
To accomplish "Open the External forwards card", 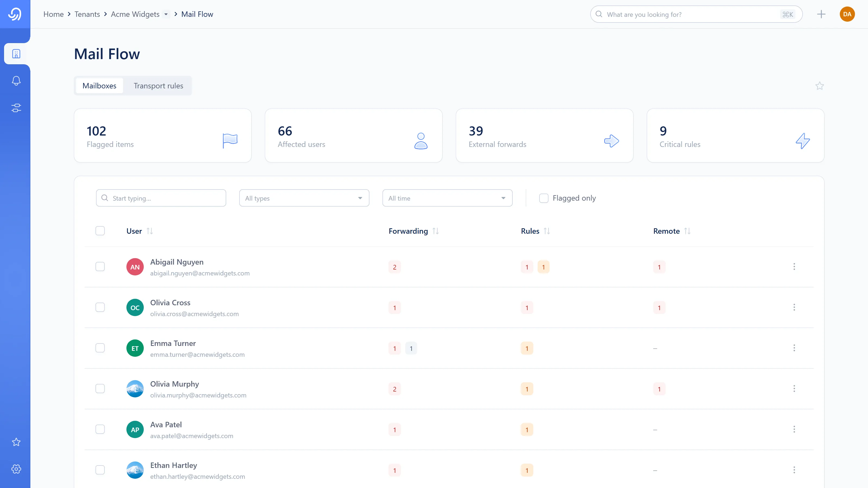I will (x=544, y=136).
